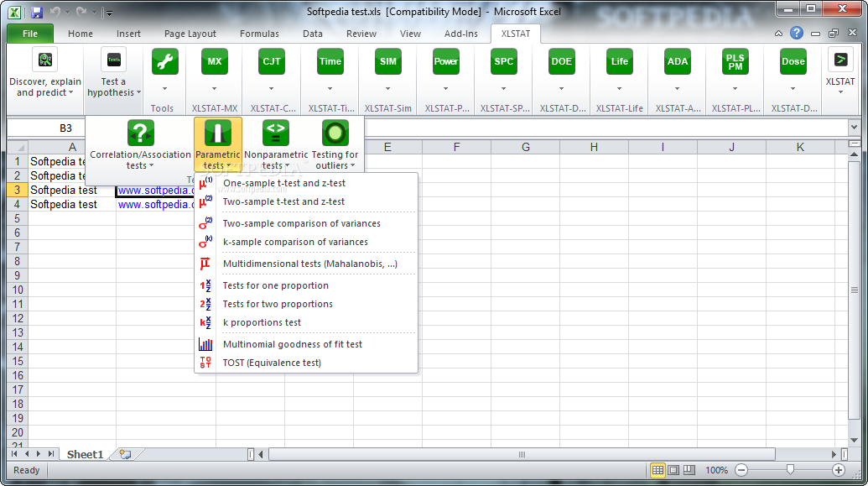Open the XLSTAT-MX module icon
Image resolution: width=868 pixels, height=486 pixels.
click(214, 61)
